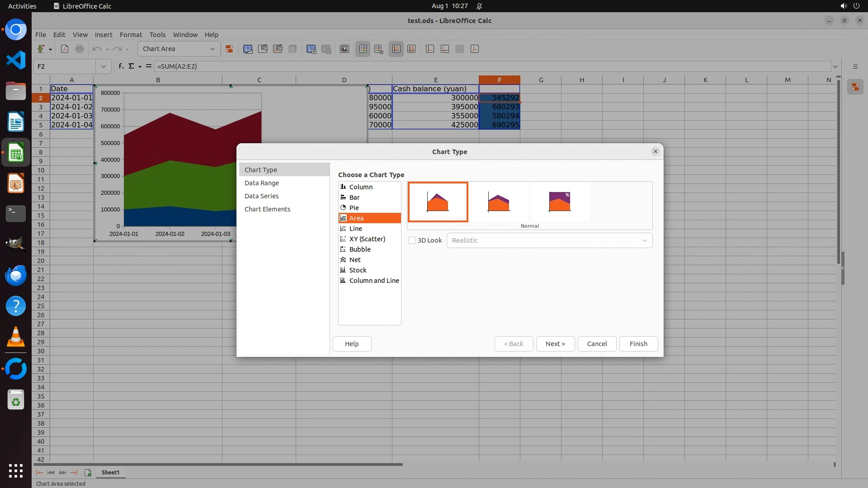The image size is (868, 488).
Task: Open the Format menu
Action: 131,35
